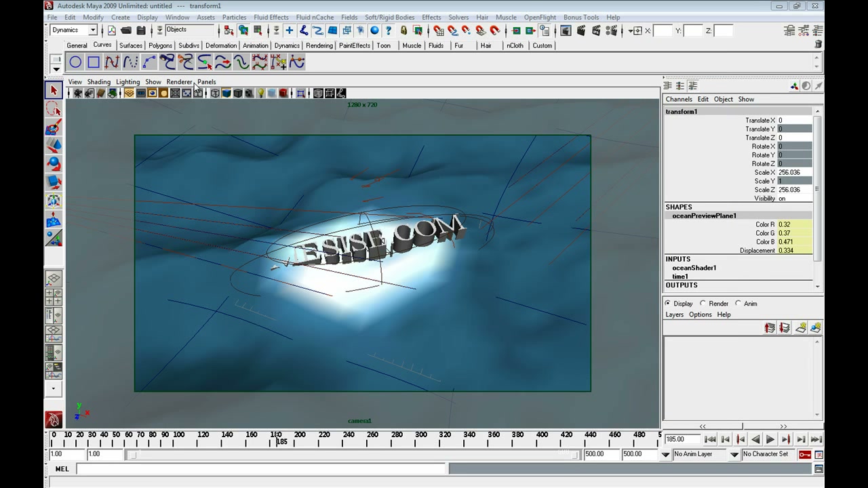Select the Soft Modification tool
The image size is (868, 488).
pyautogui.click(x=54, y=220)
